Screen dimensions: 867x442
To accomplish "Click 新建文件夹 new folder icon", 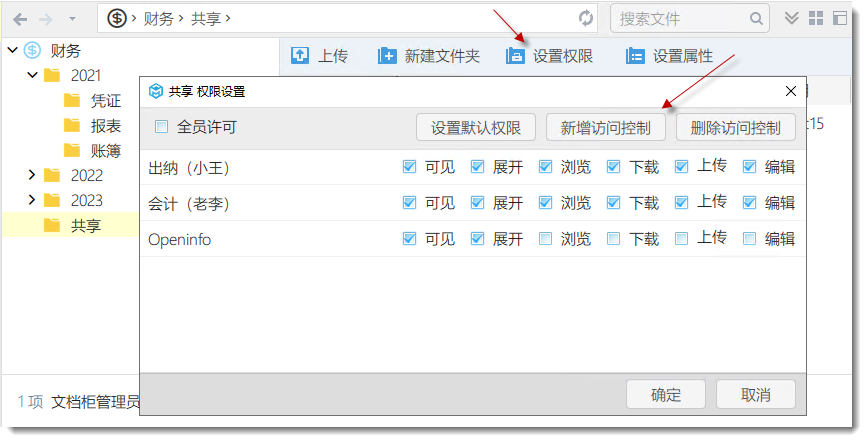I will click(387, 56).
